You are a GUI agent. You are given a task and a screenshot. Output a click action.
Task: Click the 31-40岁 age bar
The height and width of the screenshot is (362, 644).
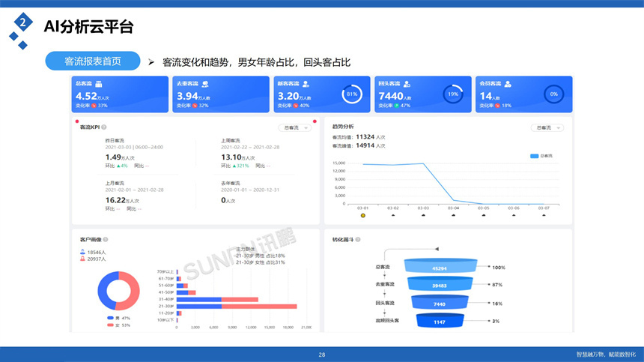point(217,300)
